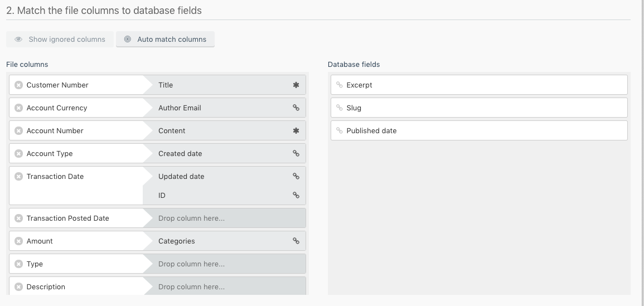Screen dimensions: 644x306
Task: Click the link icon on the Author Email field
Action: [x=296, y=108]
